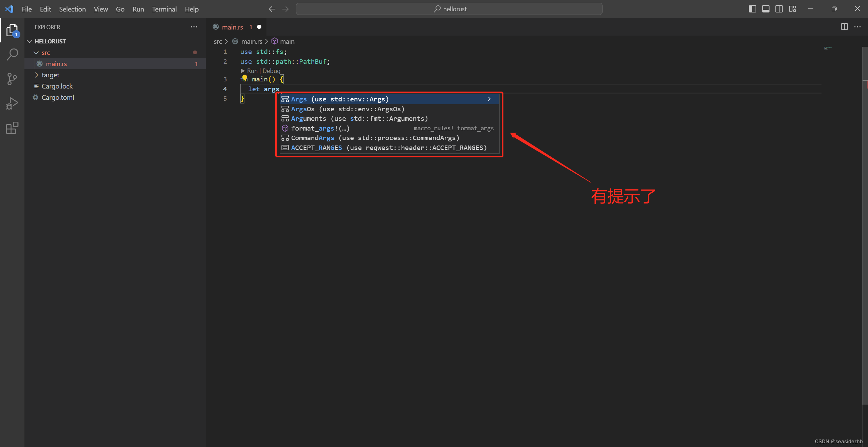Click the VS Code logo icon
Viewport: 868px width, 447px height.
tap(10, 9)
